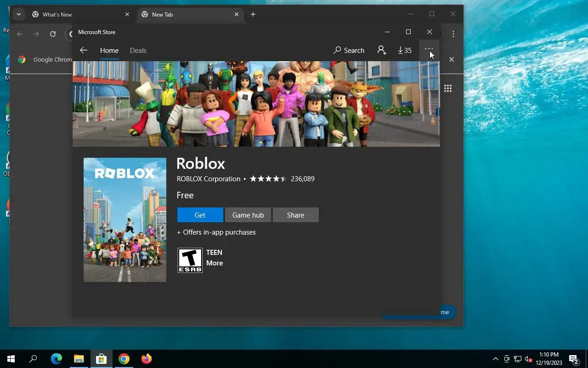Open Downloads and updates showing 35
Screen dimensions: 588x368
pyautogui.click(x=405, y=50)
